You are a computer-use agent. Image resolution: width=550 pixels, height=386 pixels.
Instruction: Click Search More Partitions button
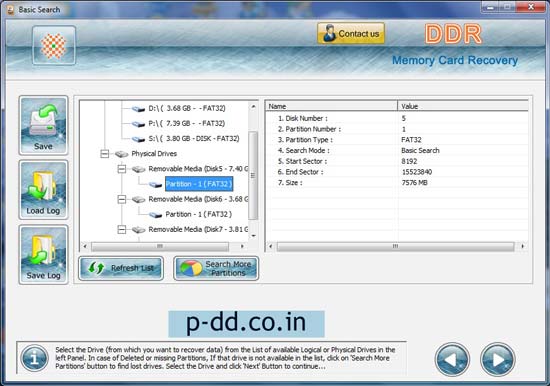point(216,268)
